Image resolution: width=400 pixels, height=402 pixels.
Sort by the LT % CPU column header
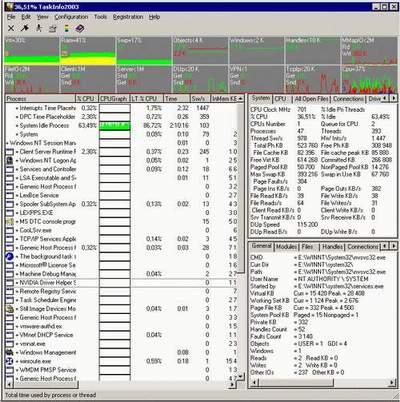(x=146, y=99)
